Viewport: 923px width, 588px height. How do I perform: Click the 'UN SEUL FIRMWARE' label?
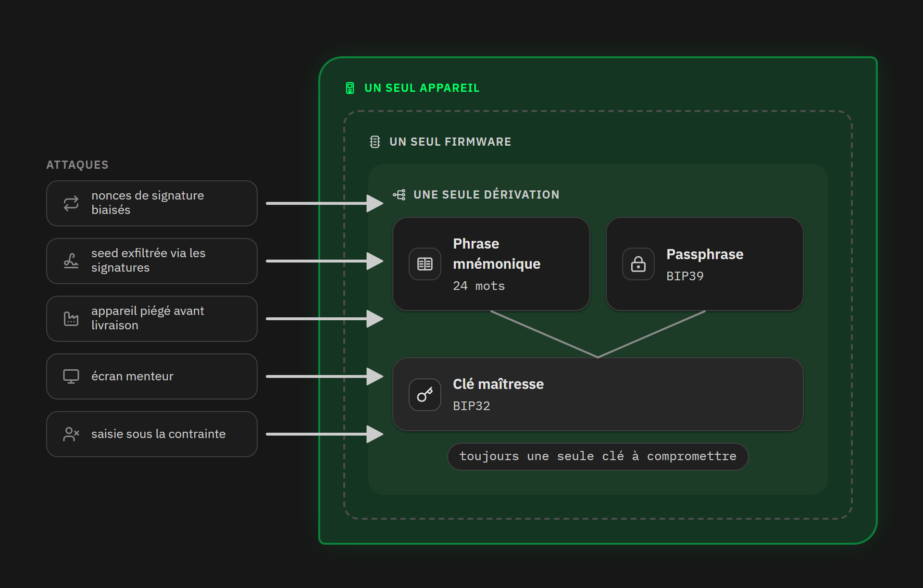pos(450,142)
